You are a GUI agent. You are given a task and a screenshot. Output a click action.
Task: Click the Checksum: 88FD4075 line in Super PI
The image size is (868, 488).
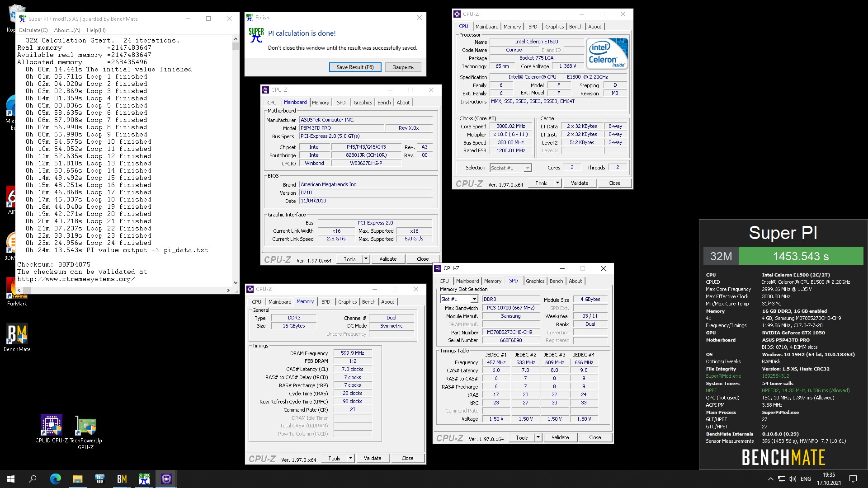pos(54,264)
